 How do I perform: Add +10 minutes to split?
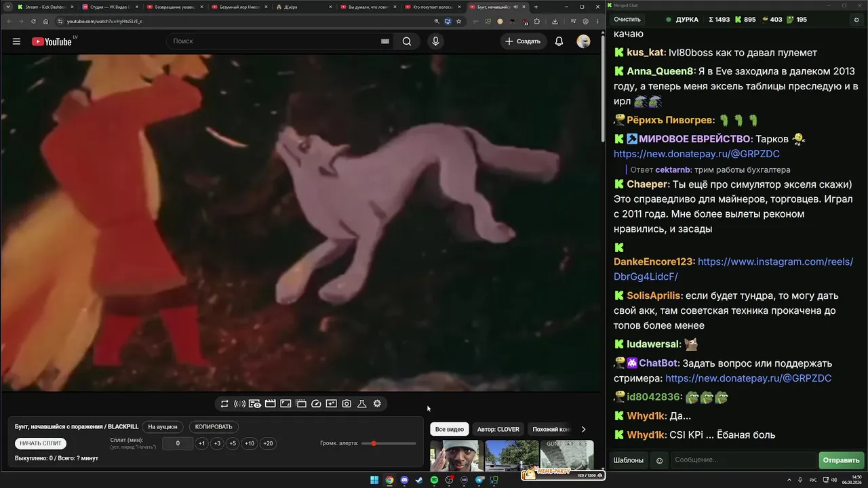coord(250,443)
